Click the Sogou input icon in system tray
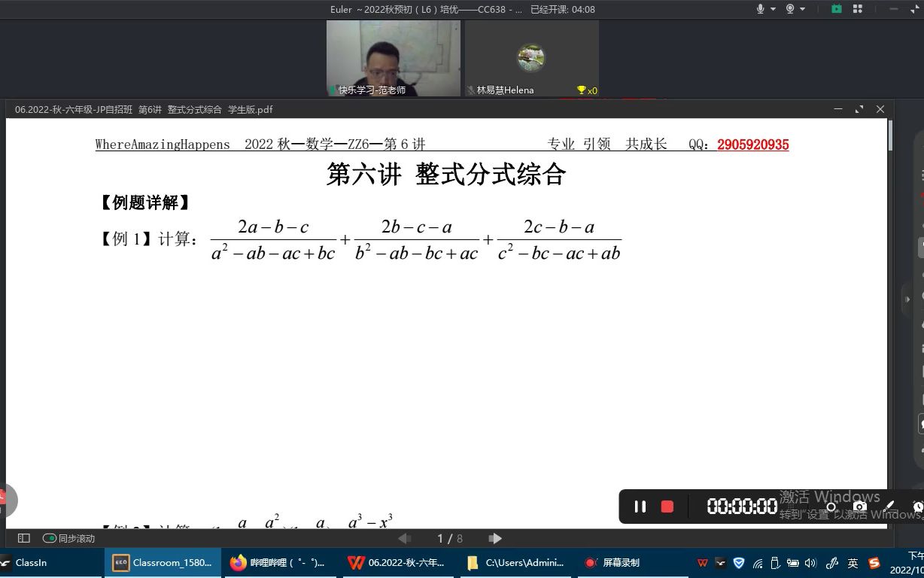924x578 pixels. (x=873, y=563)
